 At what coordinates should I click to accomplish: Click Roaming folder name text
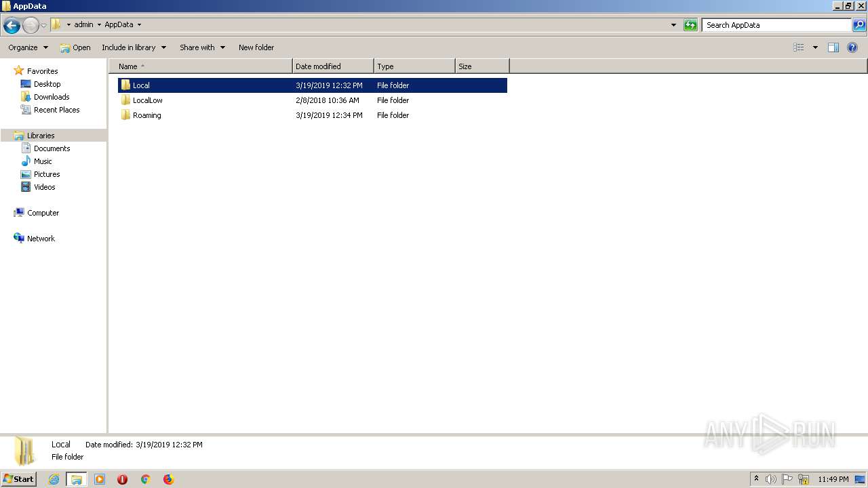coord(147,115)
